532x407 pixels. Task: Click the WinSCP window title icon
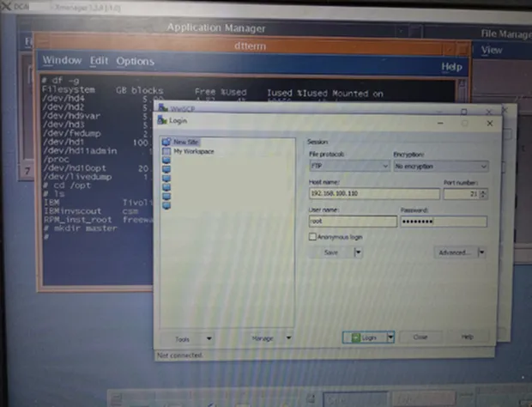pyautogui.click(x=164, y=108)
